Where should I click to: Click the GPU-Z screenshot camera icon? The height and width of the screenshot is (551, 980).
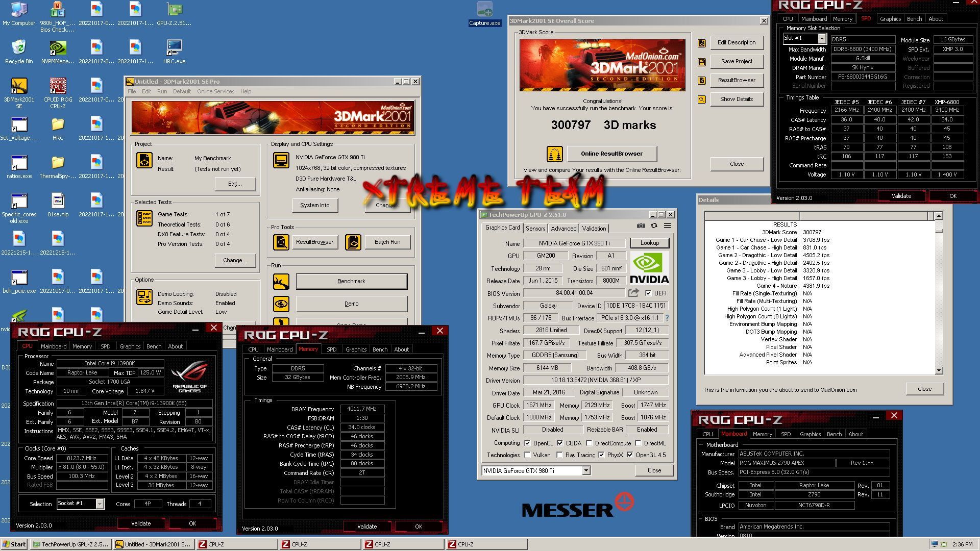641,226
